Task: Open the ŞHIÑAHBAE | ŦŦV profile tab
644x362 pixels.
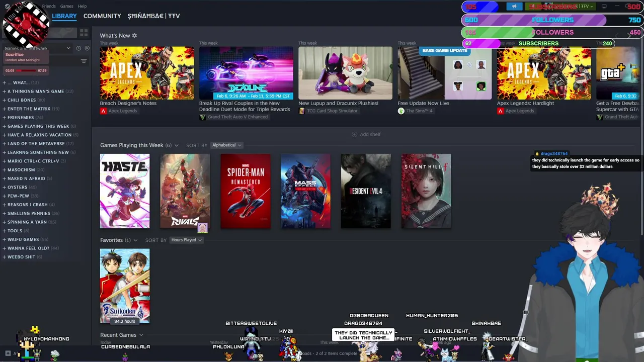Action: [153, 16]
